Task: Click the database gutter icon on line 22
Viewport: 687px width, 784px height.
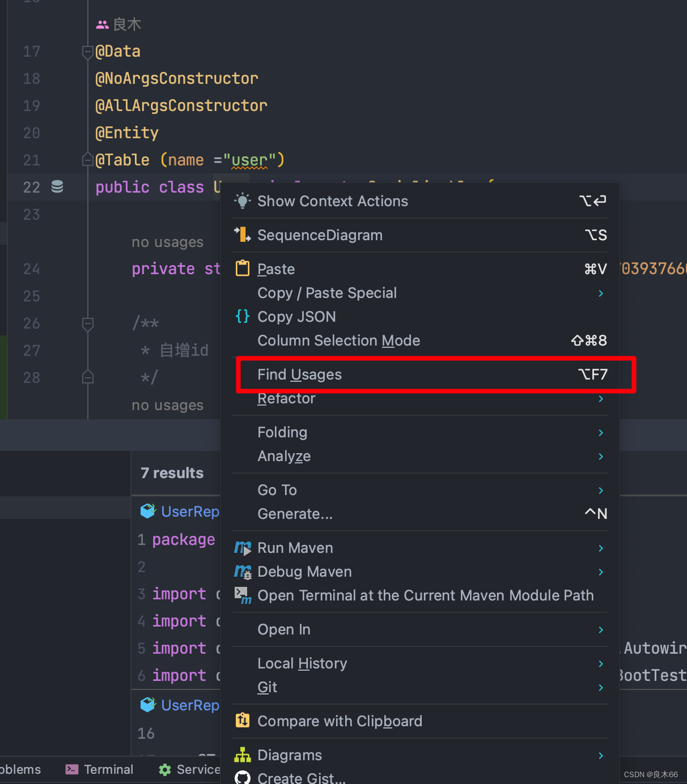Action: click(57, 186)
